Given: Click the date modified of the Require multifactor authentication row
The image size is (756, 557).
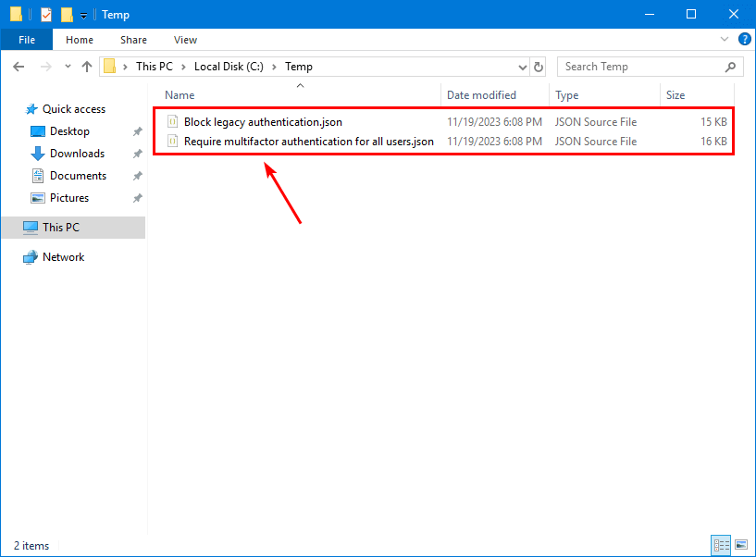Looking at the screenshot, I should (494, 142).
